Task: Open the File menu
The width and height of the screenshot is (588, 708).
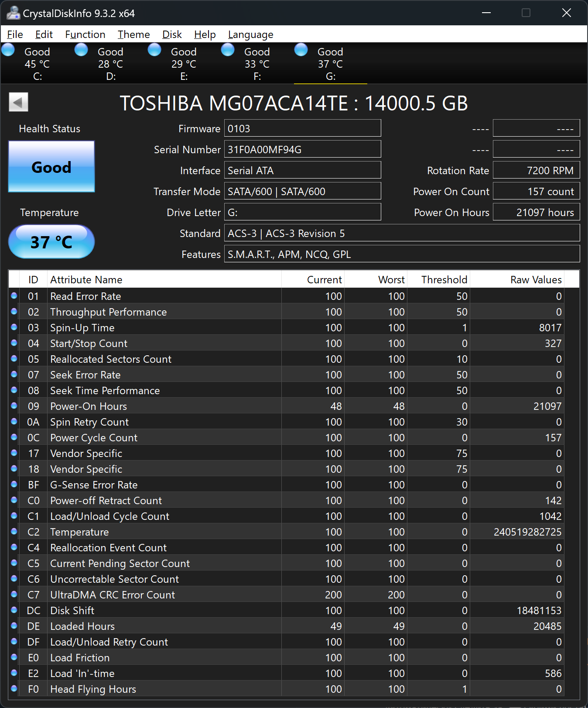Action: pos(15,34)
